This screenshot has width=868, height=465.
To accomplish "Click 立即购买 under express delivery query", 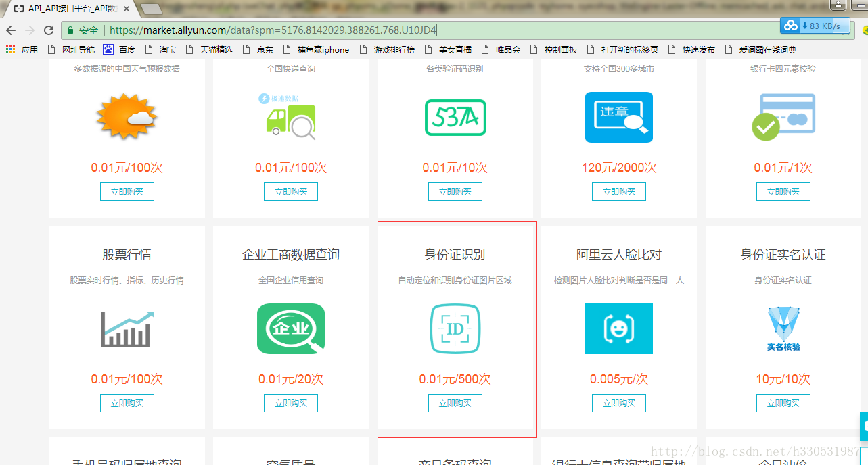I will click(291, 191).
